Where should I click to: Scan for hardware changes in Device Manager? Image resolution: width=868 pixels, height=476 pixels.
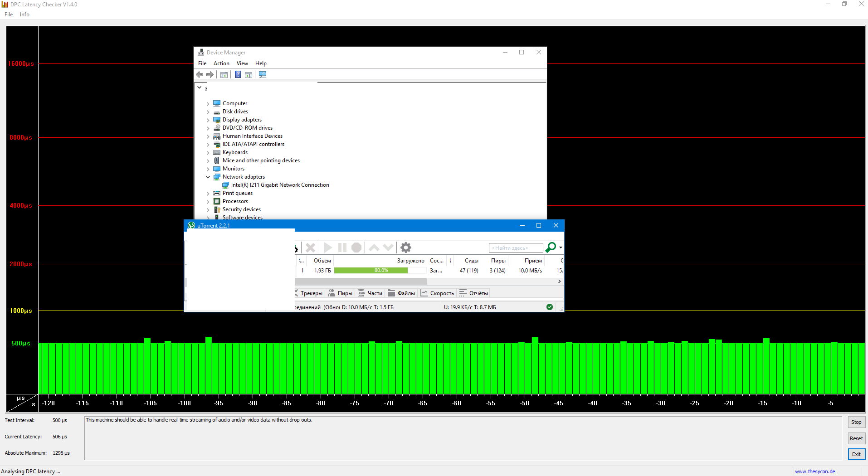coord(263,74)
